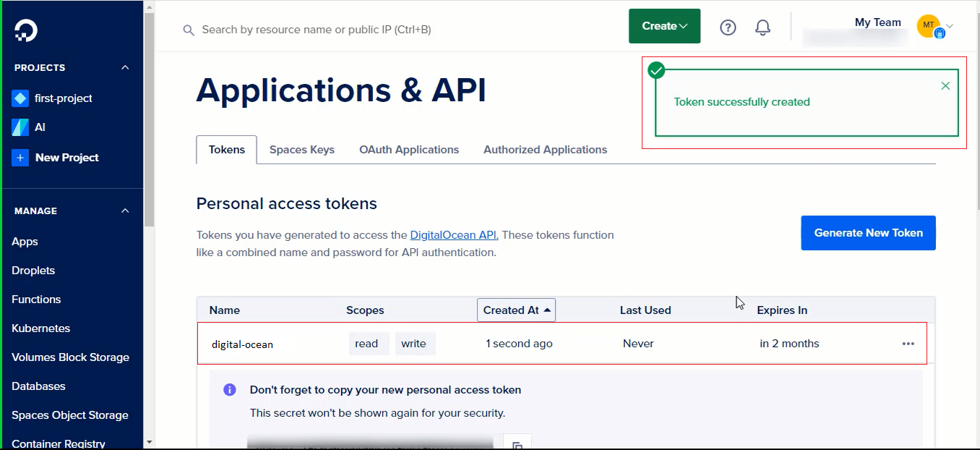Open the notifications bell icon

(x=762, y=27)
